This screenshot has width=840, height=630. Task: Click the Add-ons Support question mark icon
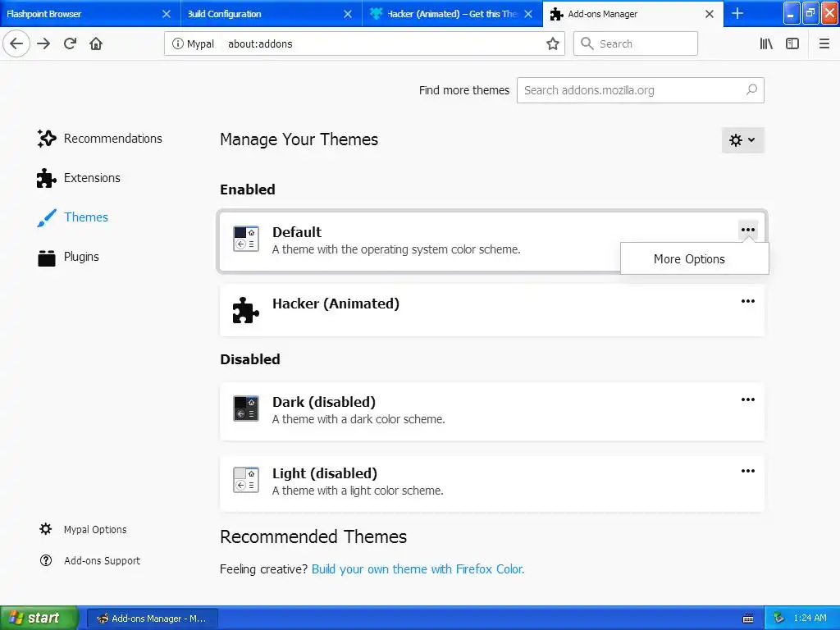click(x=46, y=559)
